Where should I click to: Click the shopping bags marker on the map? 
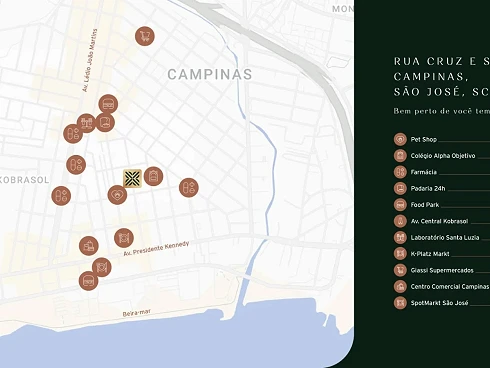click(x=89, y=246)
